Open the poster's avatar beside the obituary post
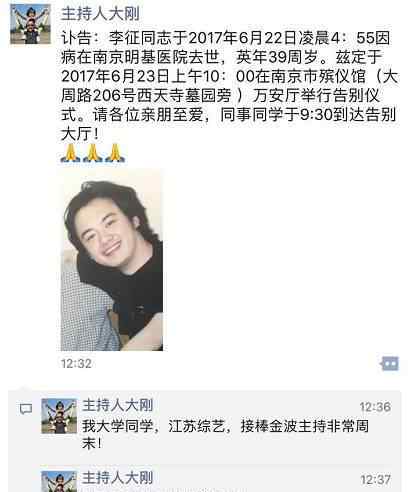The image size is (411, 492). tap(30, 24)
